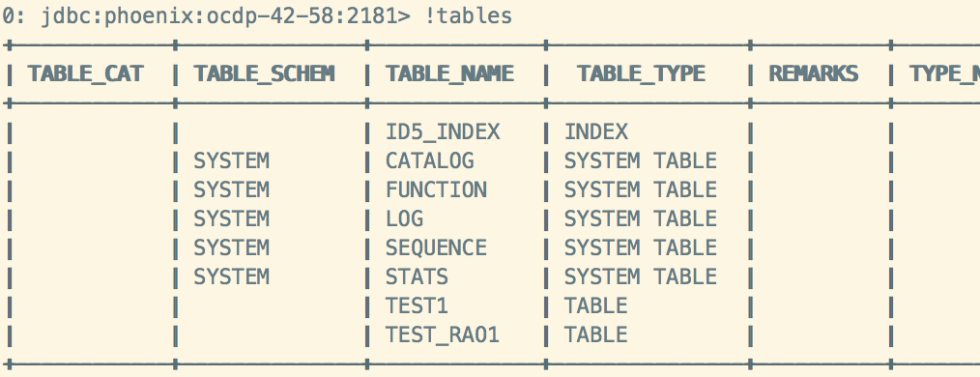Click the CATALOG table name

pos(429,160)
